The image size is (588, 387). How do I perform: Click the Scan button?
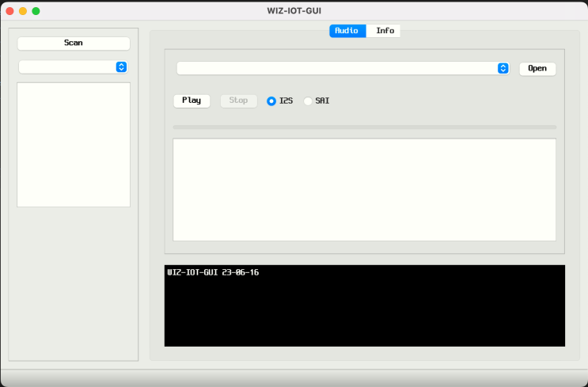click(x=74, y=43)
